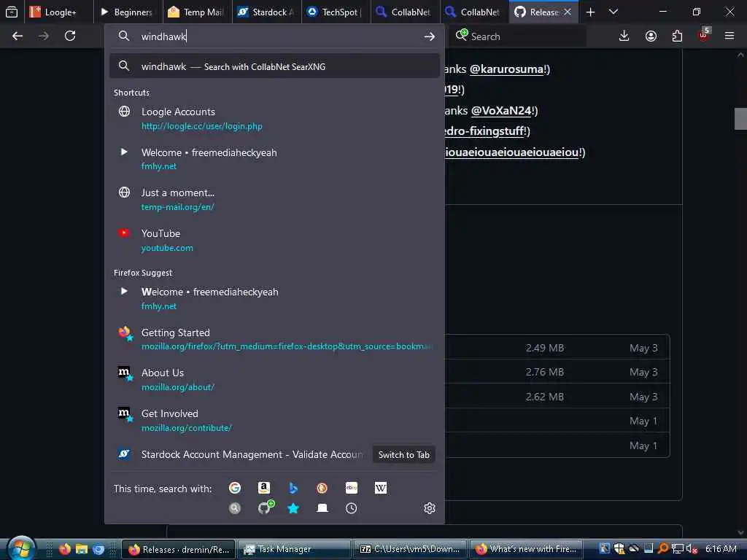747x560 pixels.
Task: Open What's new with Firefox taskbar window
Action: coord(526,549)
